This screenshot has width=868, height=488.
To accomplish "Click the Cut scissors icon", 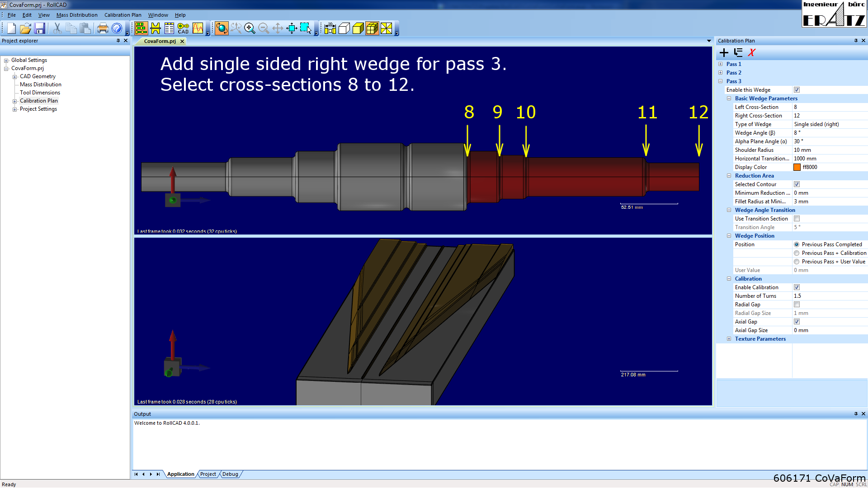I will pyautogui.click(x=57, y=28).
